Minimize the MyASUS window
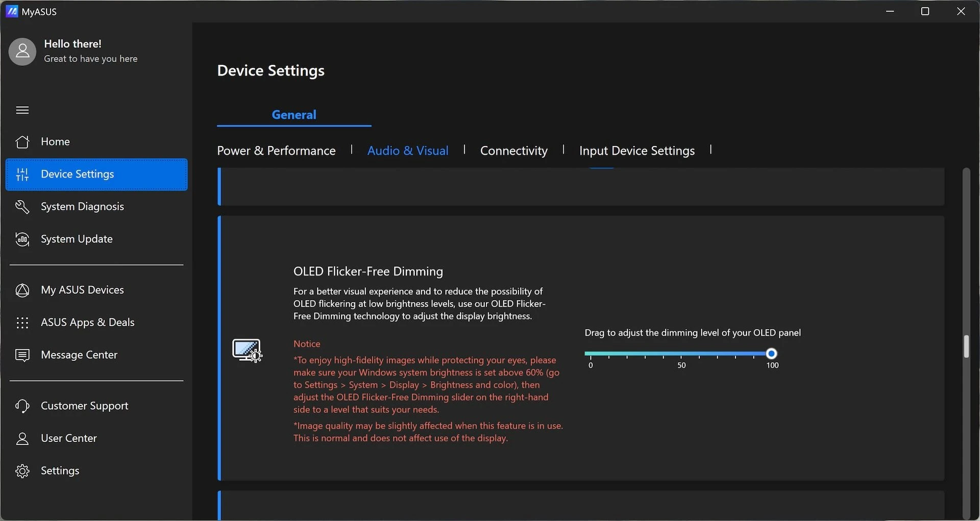Viewport: 980px width, 521px height. 890,11
